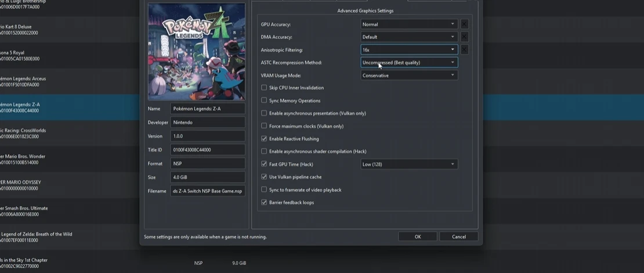Enable Skip CPU Inner Invalidation
The image size is (644, 273).
(264, 88)
